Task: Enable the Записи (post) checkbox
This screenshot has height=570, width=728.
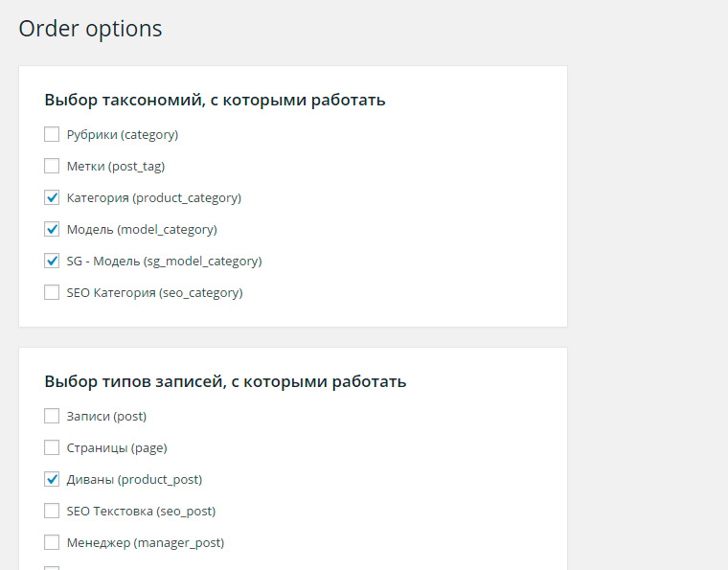Action: (52, 416)
